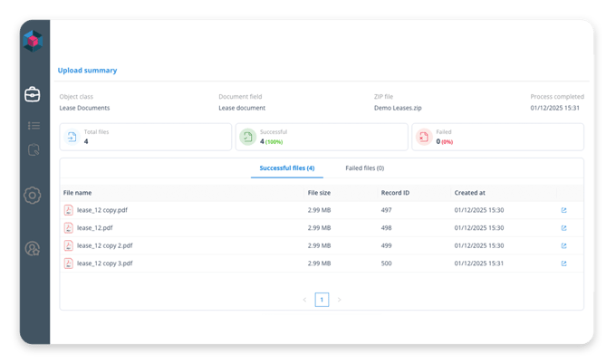This screenshot has width=616, height=364.
Task: Click the PDF icon for lease_12.pdf
Action: tap(68, 227)
